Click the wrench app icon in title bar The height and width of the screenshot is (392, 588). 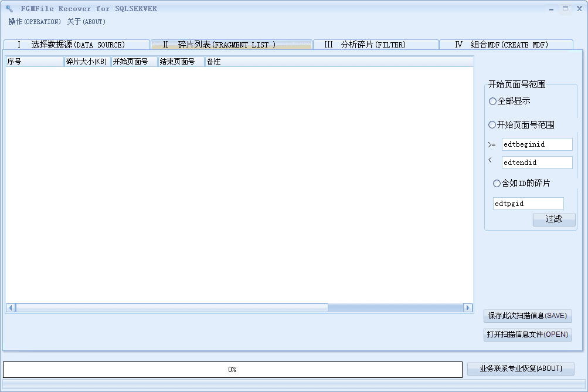pyautogui.click(x=10, y=9)
